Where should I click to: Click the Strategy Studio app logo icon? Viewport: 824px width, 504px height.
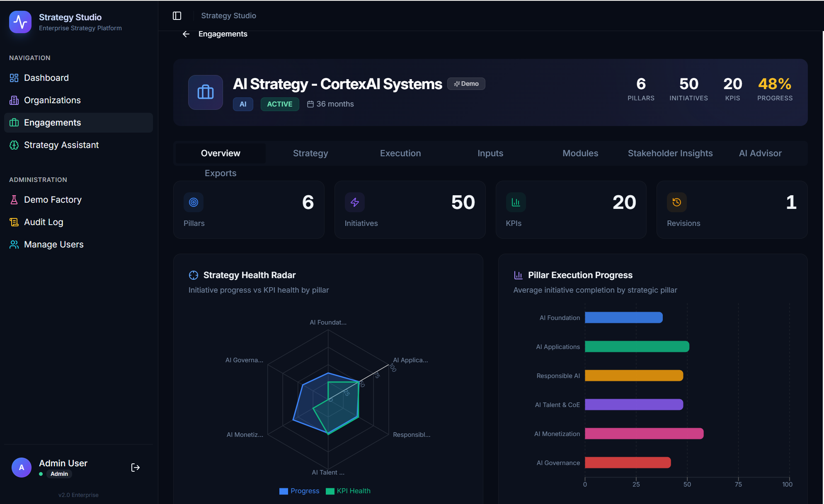(x=20, y=22)
